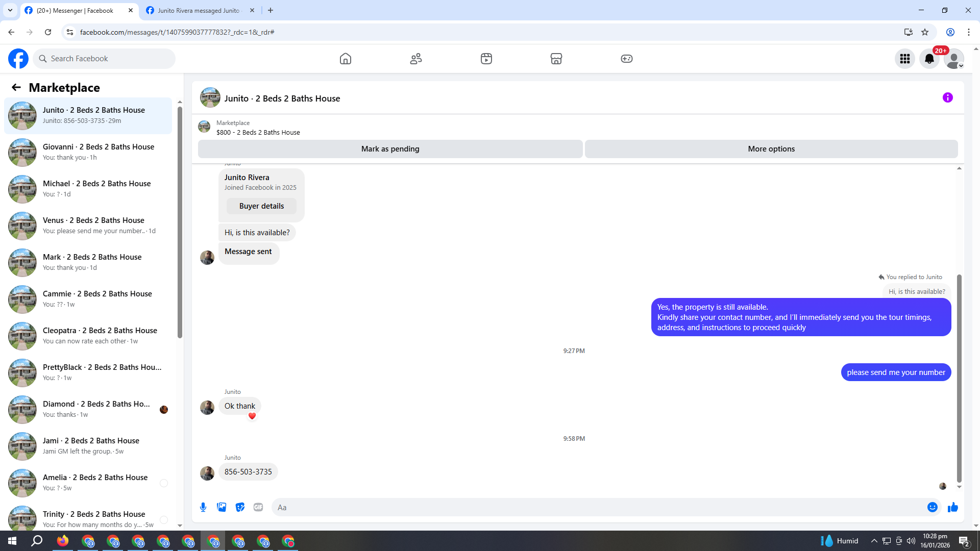Open the GIF picker icon

pyautogui.click(x=258, y=507)
